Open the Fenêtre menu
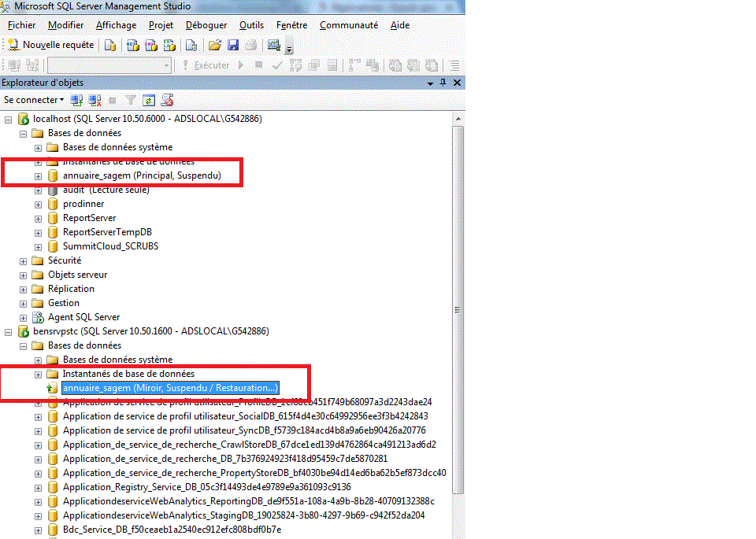This screenshot has width=756, height=539. [291, 25]
